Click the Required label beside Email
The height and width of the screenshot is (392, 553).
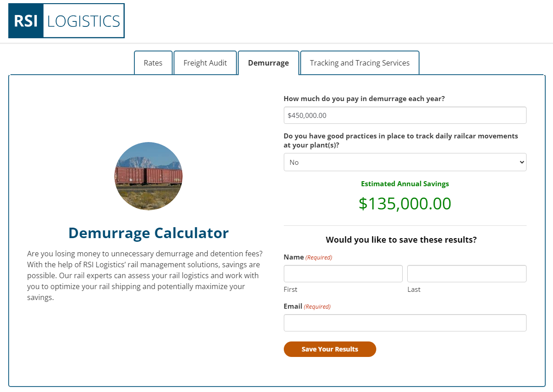click(x=317, y=306)
